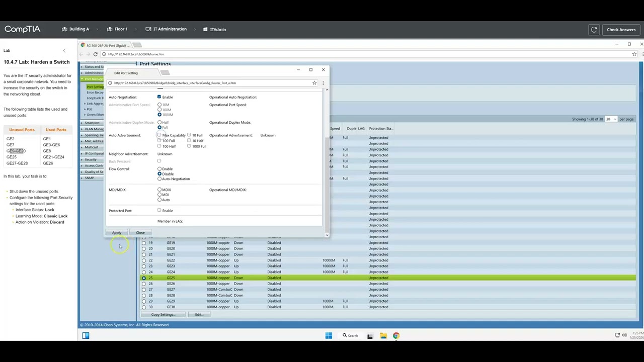Click the Close button in popup

coord(140,233)
